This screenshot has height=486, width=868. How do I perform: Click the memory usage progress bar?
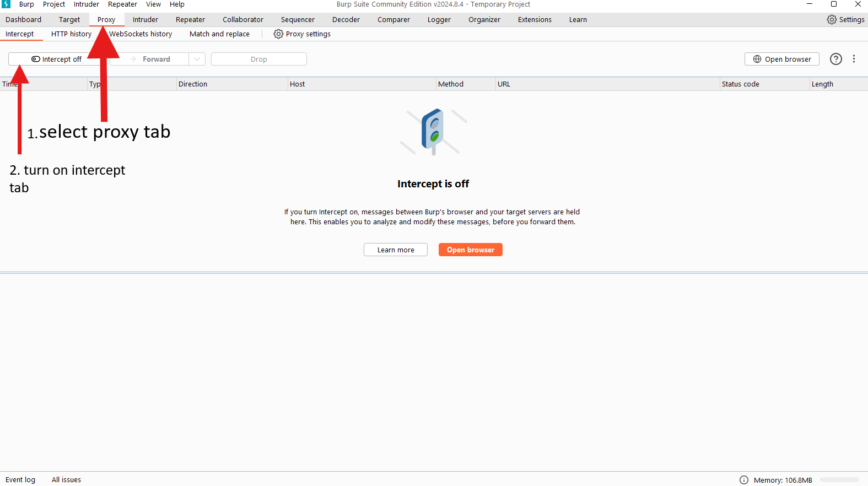tap(839, 480)
